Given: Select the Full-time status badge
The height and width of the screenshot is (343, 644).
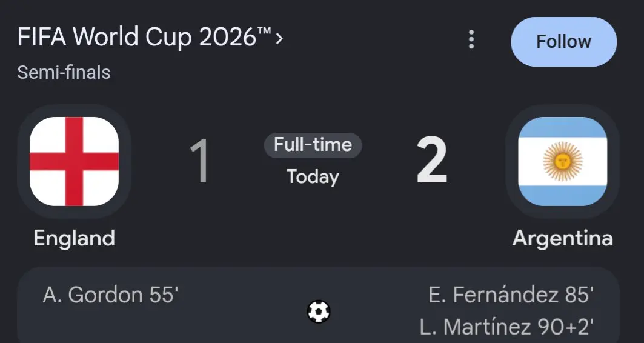Looking at the screenshot, I should [313, 145].
